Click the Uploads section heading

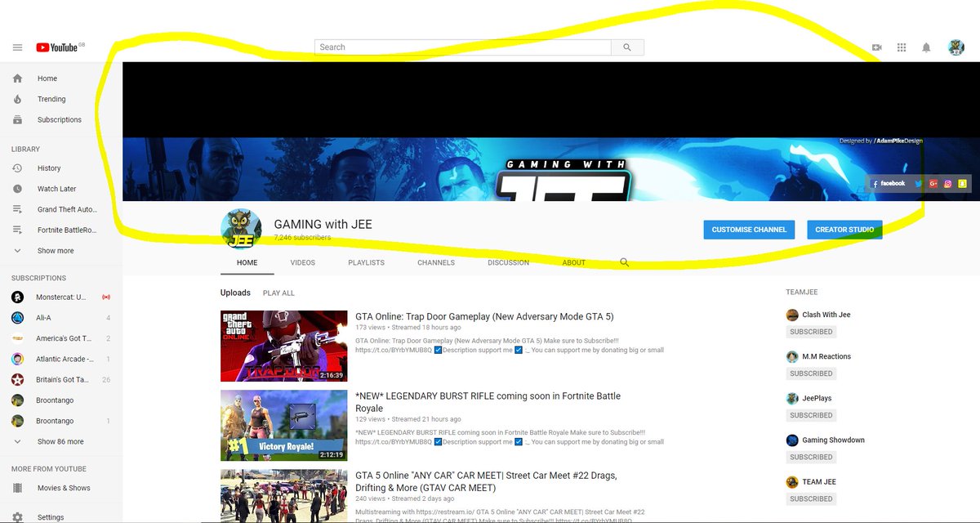(x=235, y=293)
